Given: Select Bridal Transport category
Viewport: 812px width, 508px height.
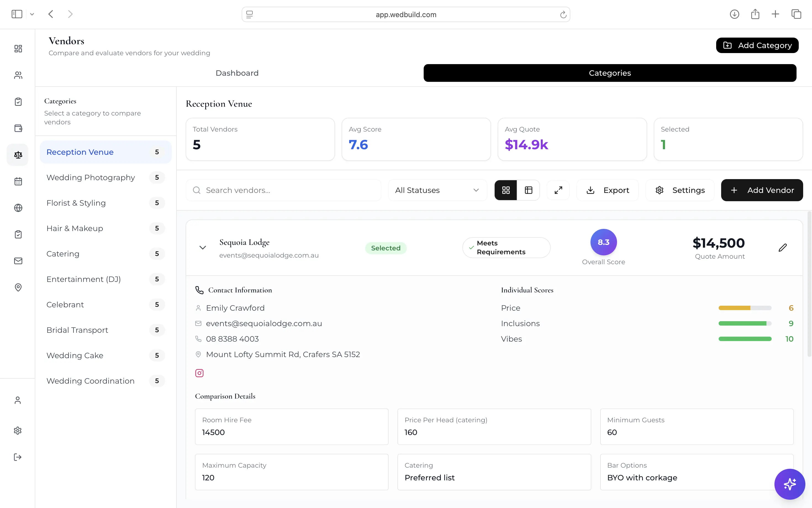Looking at the screenshot, I should click(x=106, y=330).
